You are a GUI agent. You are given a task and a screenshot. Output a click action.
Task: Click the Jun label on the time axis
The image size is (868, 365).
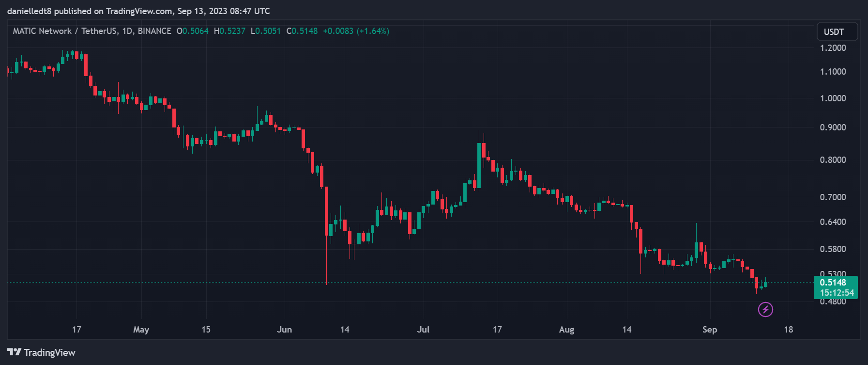(285, 330)
